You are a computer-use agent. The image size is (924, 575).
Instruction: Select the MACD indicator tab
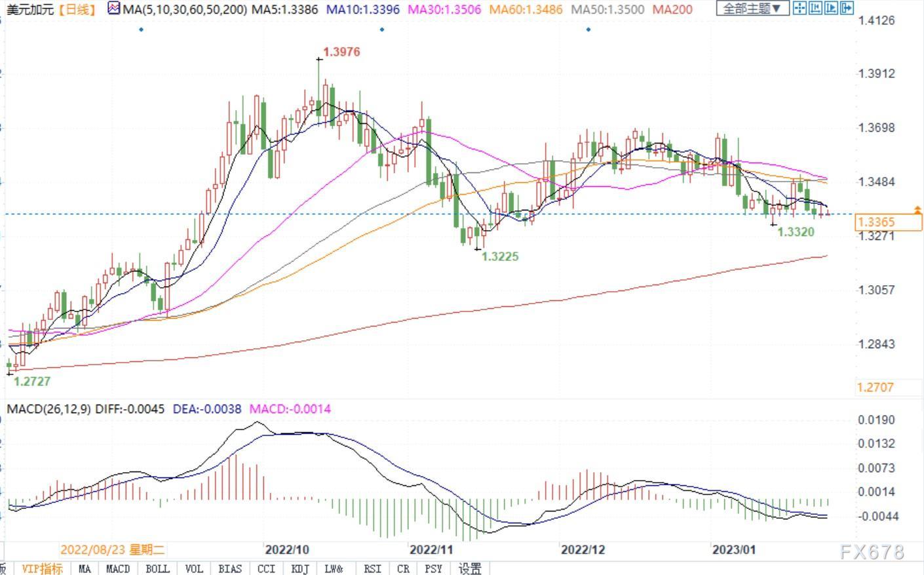(x=118, y=568)
